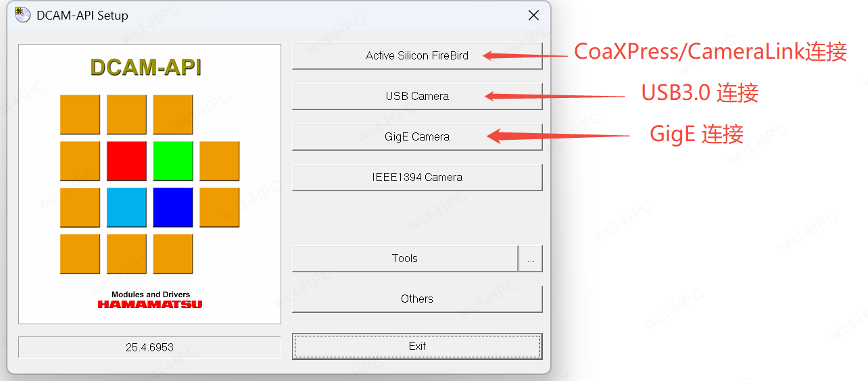Click the light blue logo square
This screenshot has height=381, width=868.
126,207
